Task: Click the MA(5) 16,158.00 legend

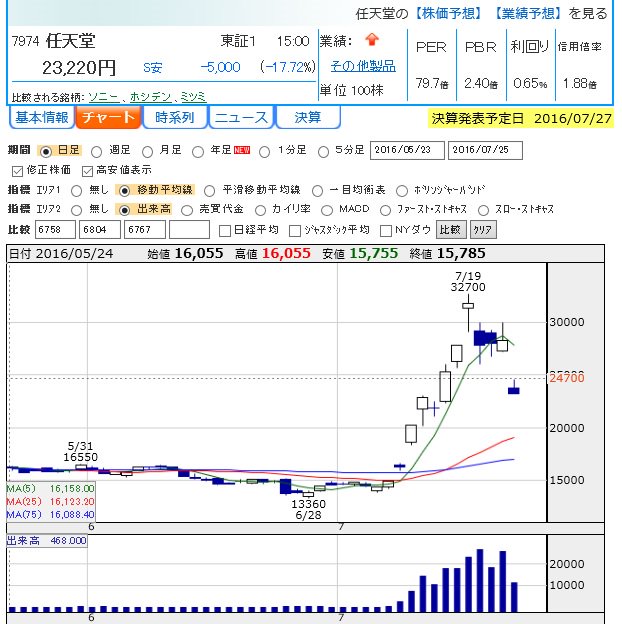Action: [x=51, y=488]
